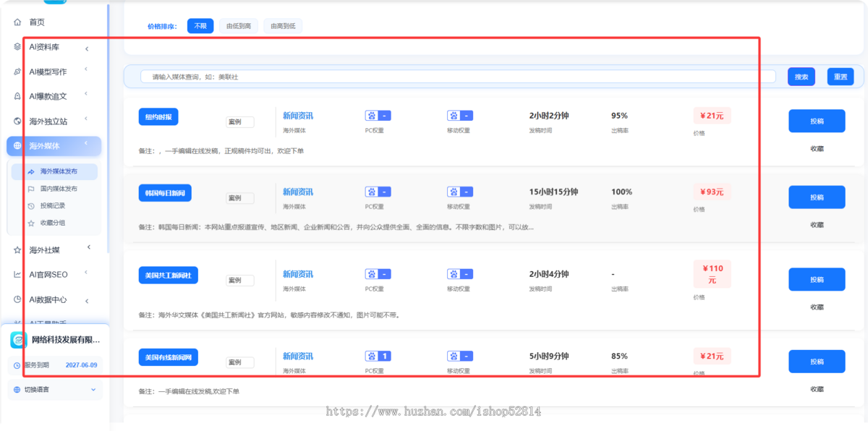Click the AI数据中心 pie icon
Screen dimensions: 868x431
pos(17,299)
